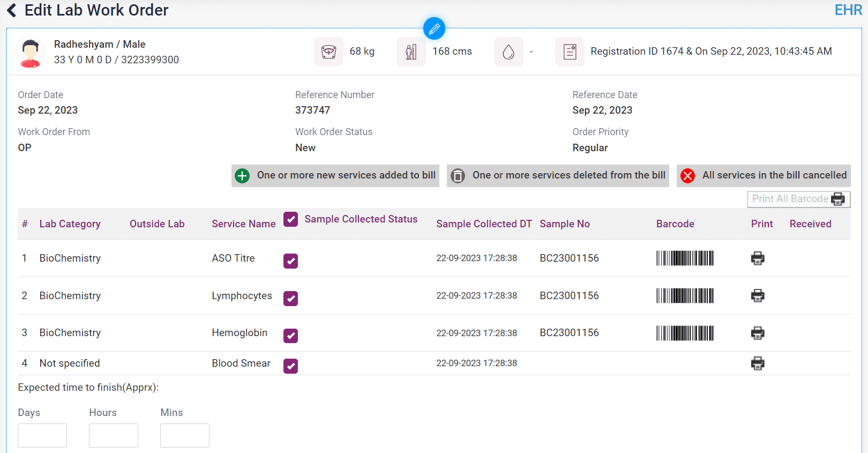The image size is (868, 453).
Task: Click the height measurement icon
Action: (411, 52)
